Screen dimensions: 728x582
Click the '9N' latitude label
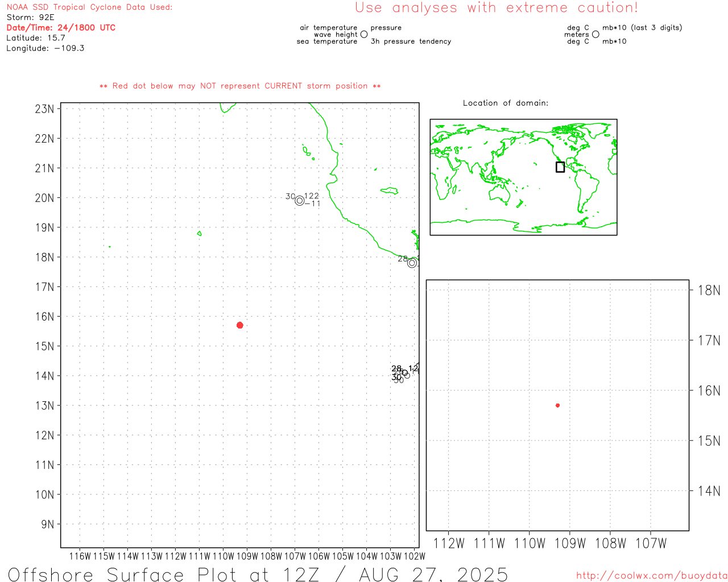pyautogui.click(x=48, y=524)
